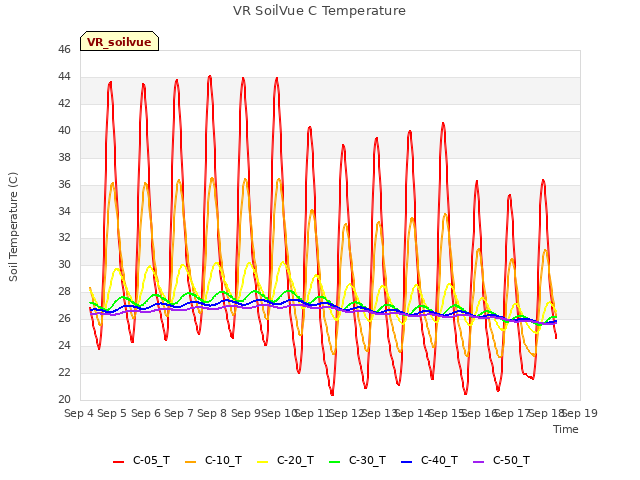Click the Sep 4 x-axis tick label
Image resolution: width=640 pixels, height=480 pixels.
pyautogui.click(x=79, y=413)
